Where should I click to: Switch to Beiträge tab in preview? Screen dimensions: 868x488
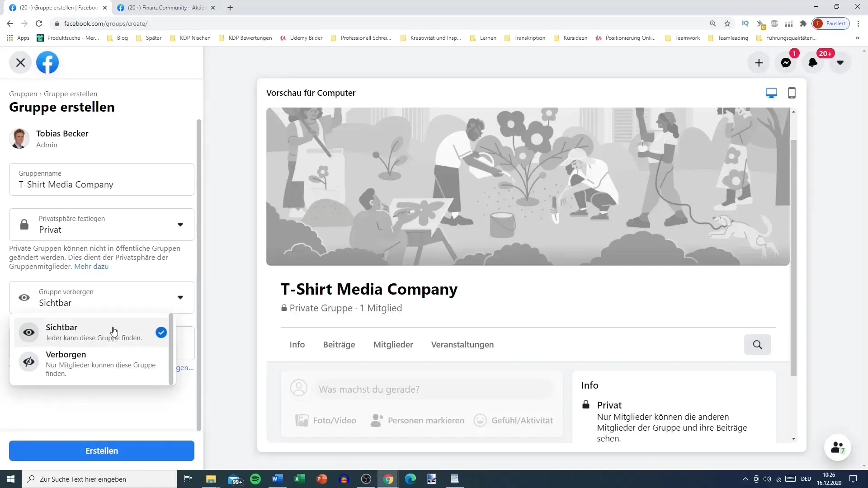339,344
